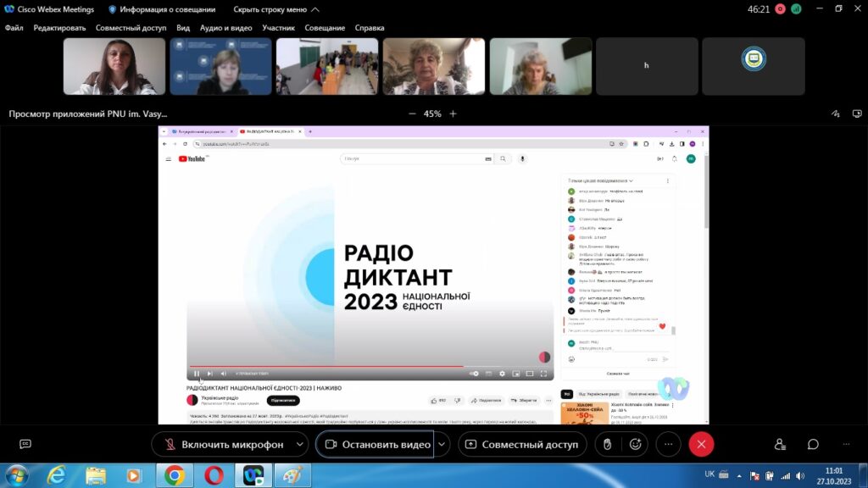Screen dimensions: 868x488
Task: Increase shared content zoom with plus
Action: point(453,114)
